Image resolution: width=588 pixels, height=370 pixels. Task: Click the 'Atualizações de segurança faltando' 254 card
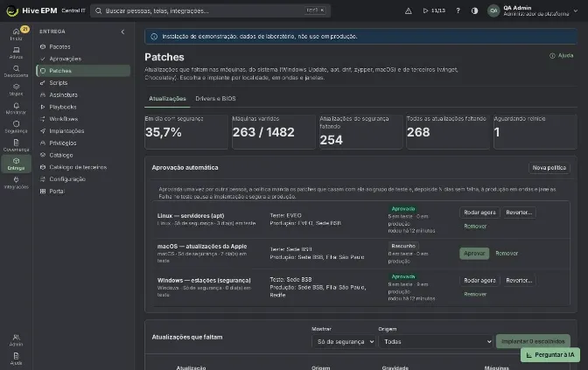[x=360, y=132]
